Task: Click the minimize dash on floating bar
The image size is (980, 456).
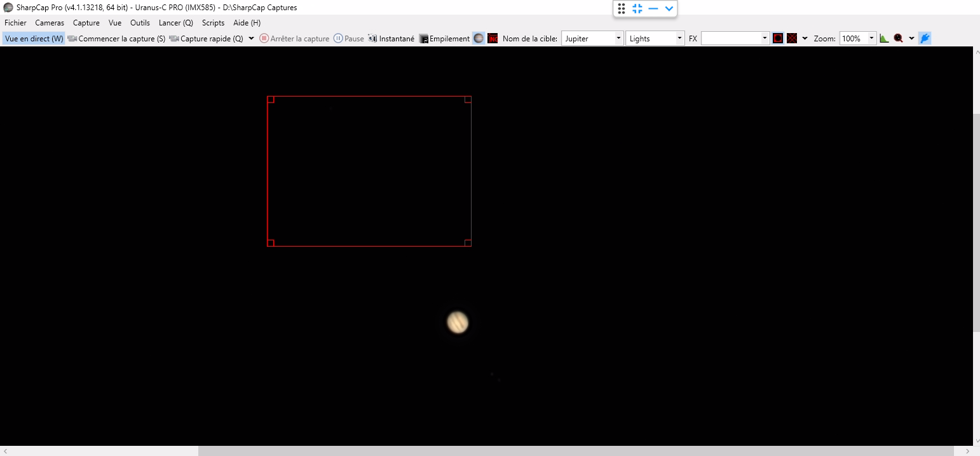Action: tap(653, 8)
